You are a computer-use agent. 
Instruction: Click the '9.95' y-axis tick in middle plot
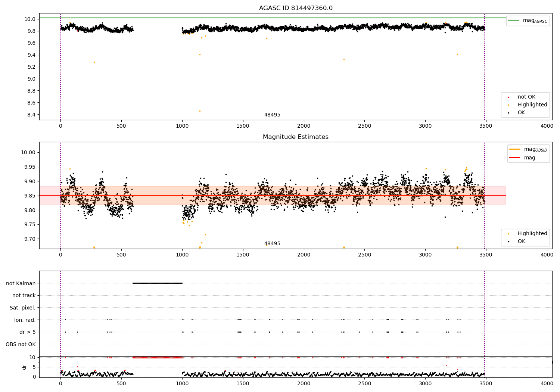coord(30,167)
